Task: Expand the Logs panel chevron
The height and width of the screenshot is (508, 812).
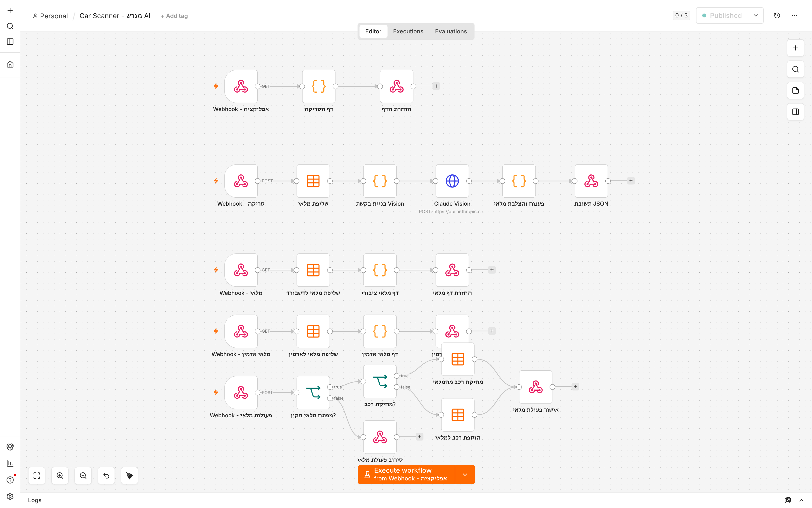Action: (801, 500)
